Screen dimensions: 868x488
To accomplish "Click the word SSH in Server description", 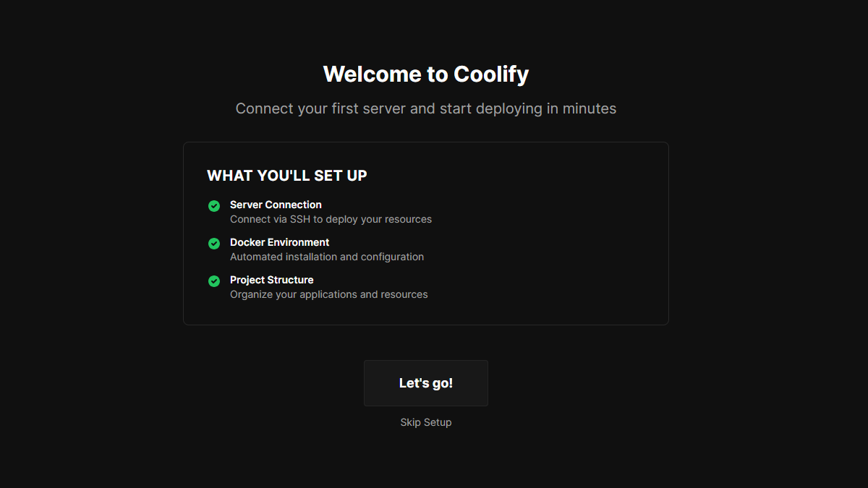I will (300, 219).
